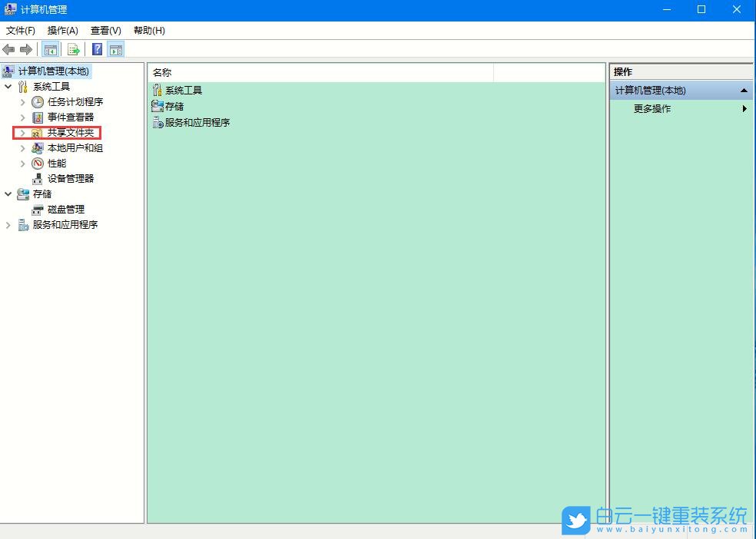Click the 设备管理器 device icon
Image resolution: width=756 pixels, height=539 pixels.
[x=36, y=178]
